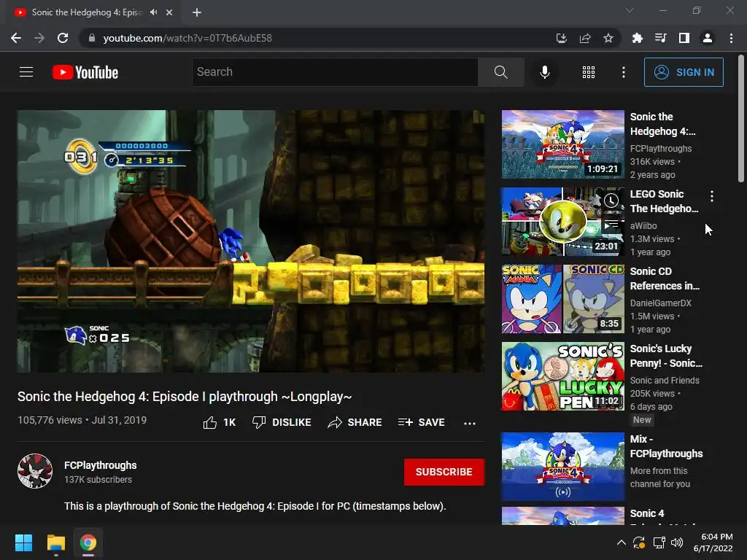Open Chrome three-dot menu

731,38
